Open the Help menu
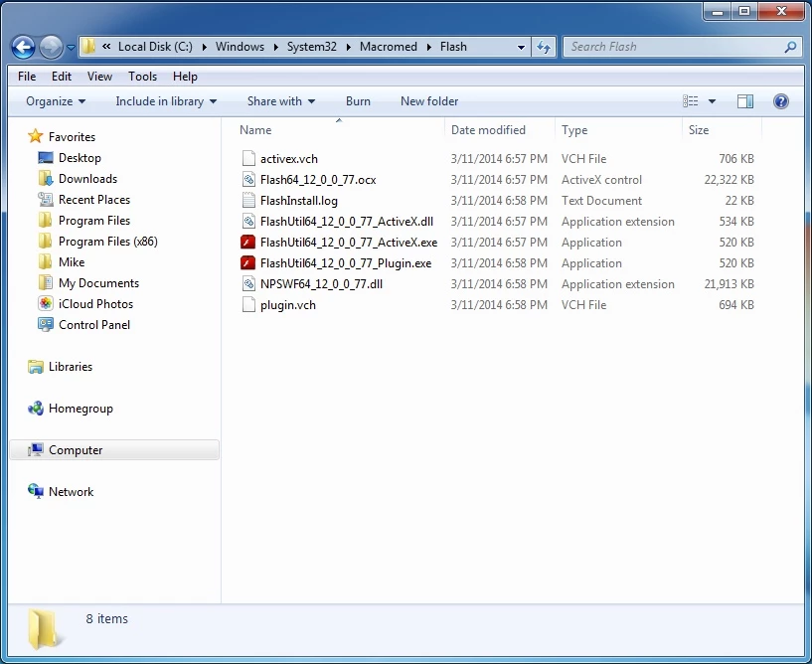 (185, 77)
